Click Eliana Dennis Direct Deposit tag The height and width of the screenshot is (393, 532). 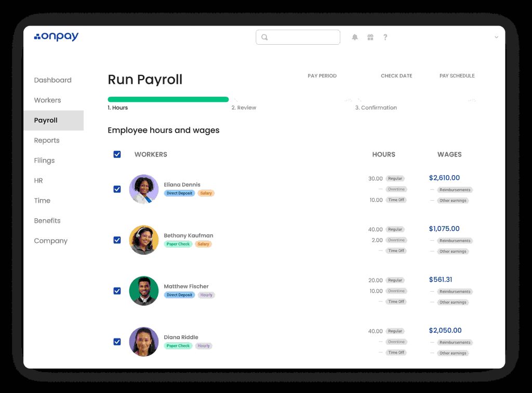[x=179, y=193]
